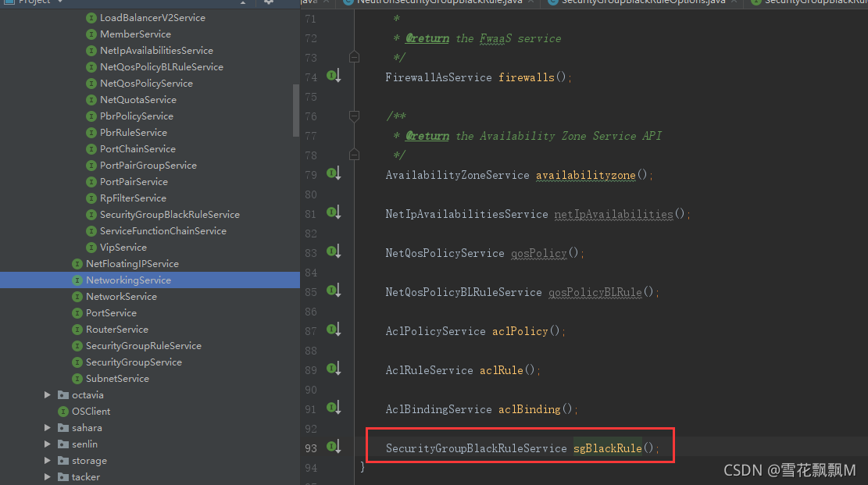
Task: Click the interface icon beside MemberService
Action: (91, 34)
